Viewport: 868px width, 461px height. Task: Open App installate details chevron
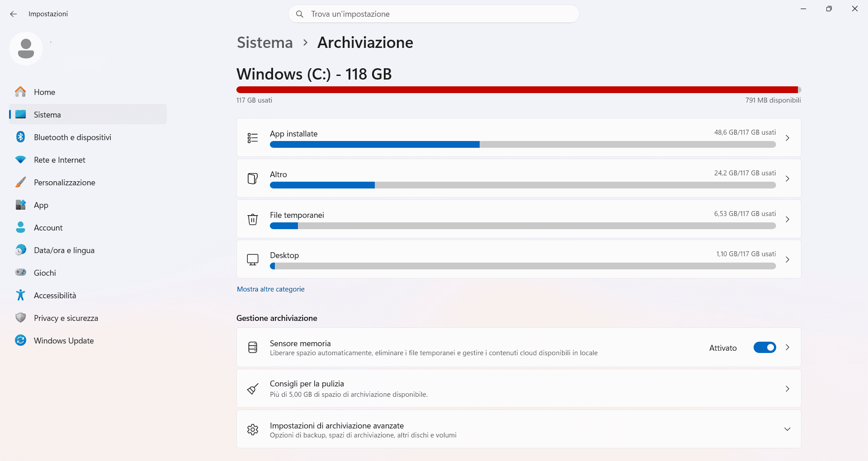tap(787, 138)
